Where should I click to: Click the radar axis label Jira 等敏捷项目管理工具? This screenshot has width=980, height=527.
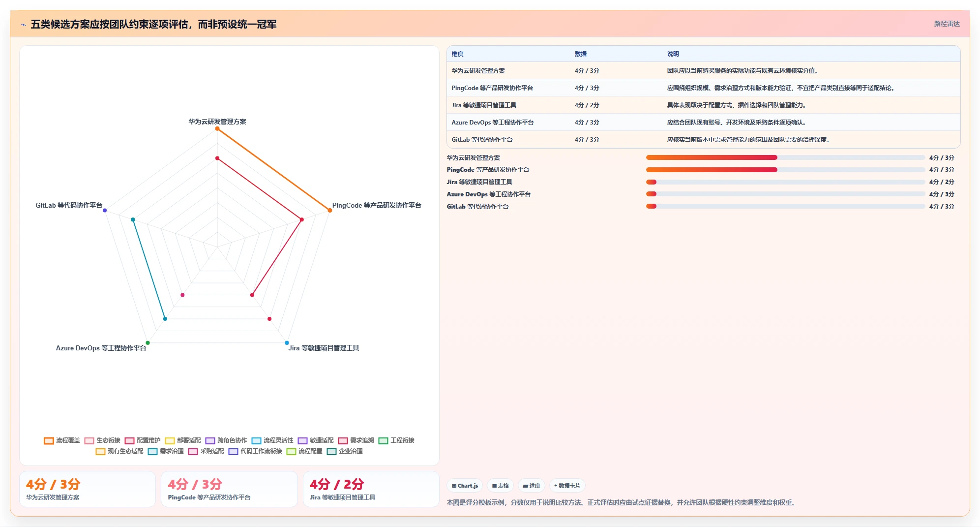point(324,348)
